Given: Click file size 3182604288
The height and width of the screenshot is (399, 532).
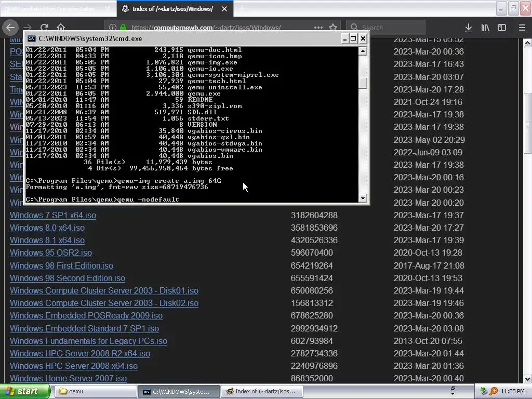Looking at the screenshot, I should (314, 215).
